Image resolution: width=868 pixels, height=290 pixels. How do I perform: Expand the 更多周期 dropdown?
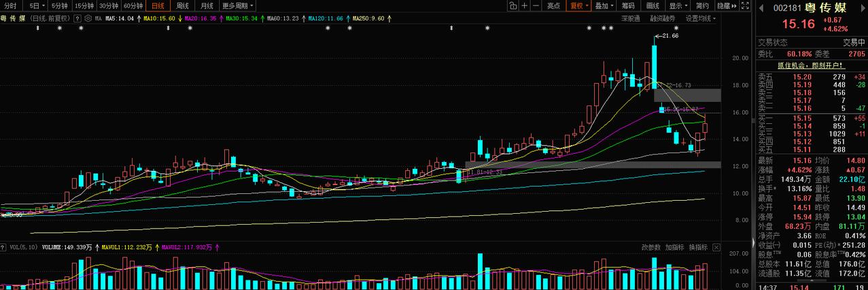point(237,5)
